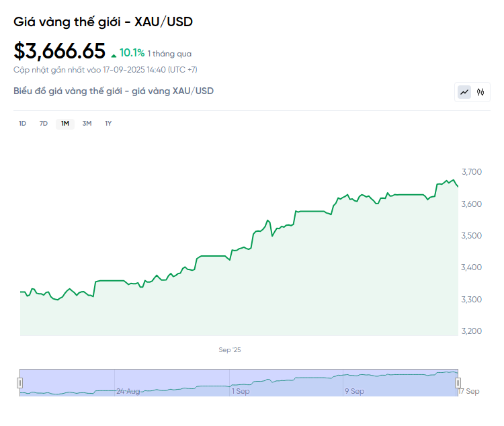
Task: Click the 3,700 y-axis label
Action: [x=471, y=172]
